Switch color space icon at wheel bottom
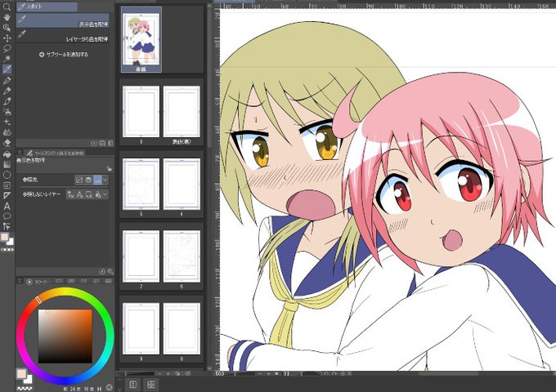This screenshot has width=556, height=392. click(x=110, y=387)
